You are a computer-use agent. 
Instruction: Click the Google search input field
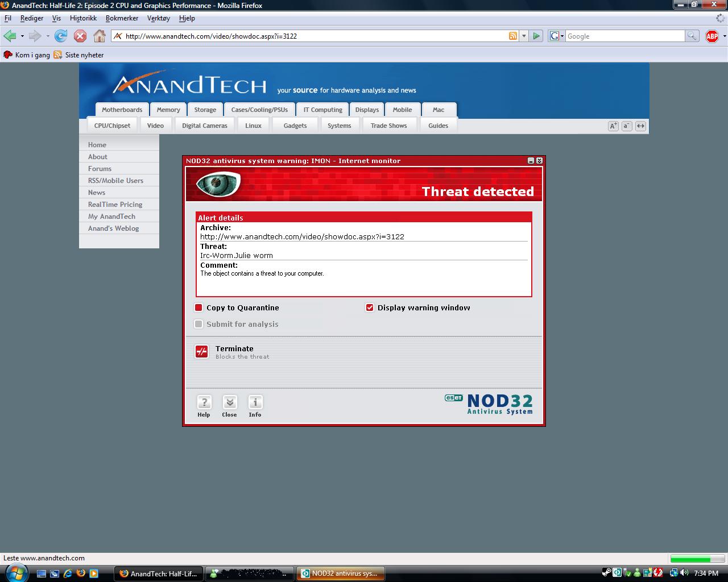tap(624, 36)
